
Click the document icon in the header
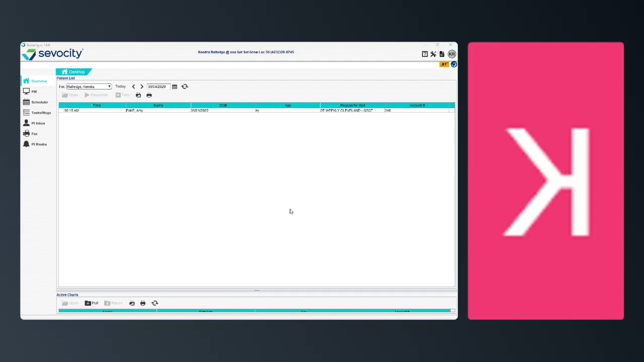442,54
